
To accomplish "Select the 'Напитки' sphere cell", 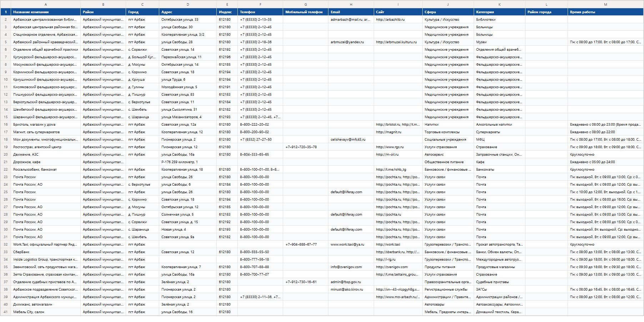I will tap(448, 125).
